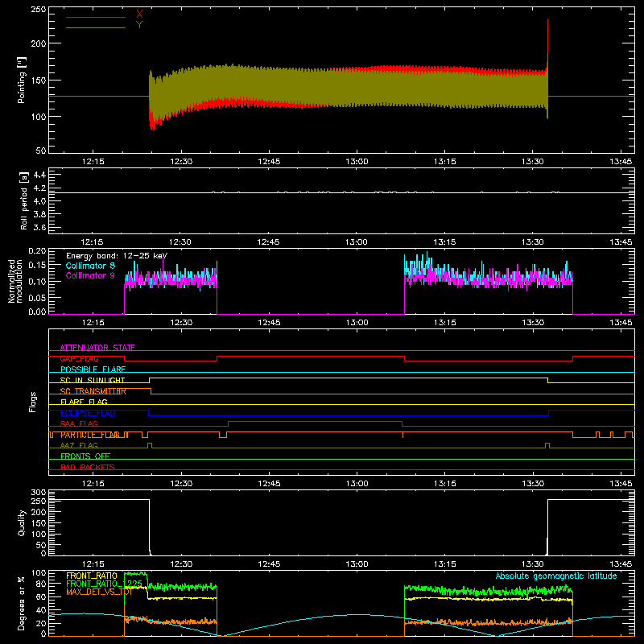Screen dimensions: 644x644
Task: Click the '0.20' value on the modulation axis
Action: (37, 251)
